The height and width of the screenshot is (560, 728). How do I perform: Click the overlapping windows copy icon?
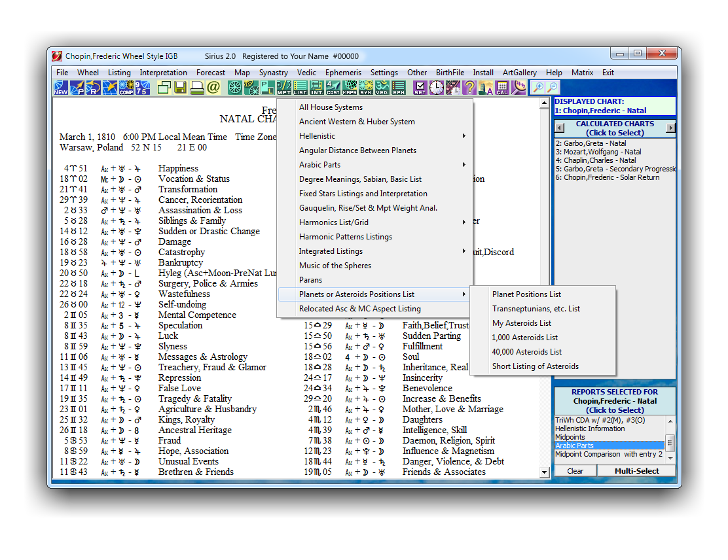point(164,87)
